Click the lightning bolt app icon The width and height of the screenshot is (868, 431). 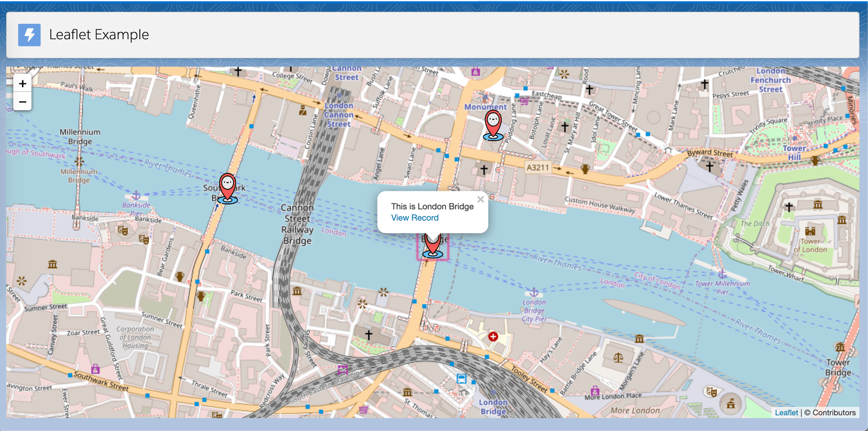click(29, 35)
